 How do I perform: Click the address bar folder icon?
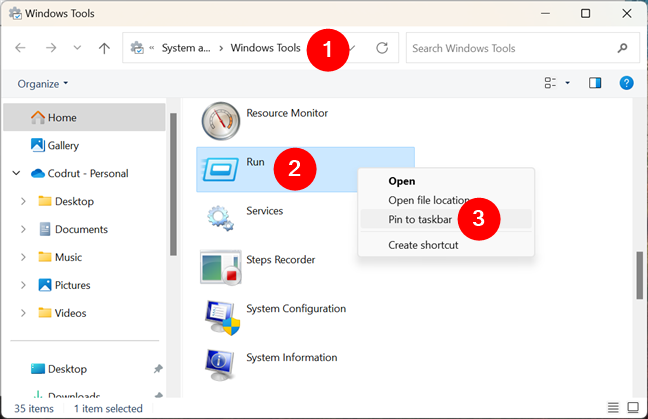tap(137, 48)
